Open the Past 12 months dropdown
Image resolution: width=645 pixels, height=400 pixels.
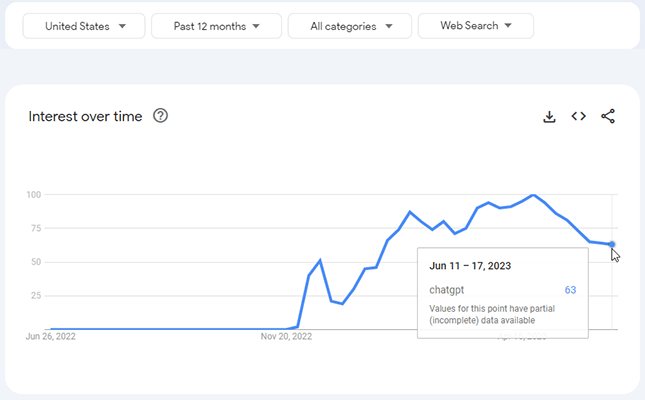point(215,26)
